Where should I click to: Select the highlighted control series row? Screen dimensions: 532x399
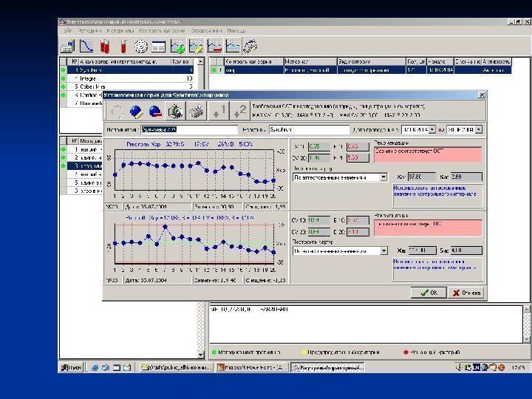pos(361,70)
